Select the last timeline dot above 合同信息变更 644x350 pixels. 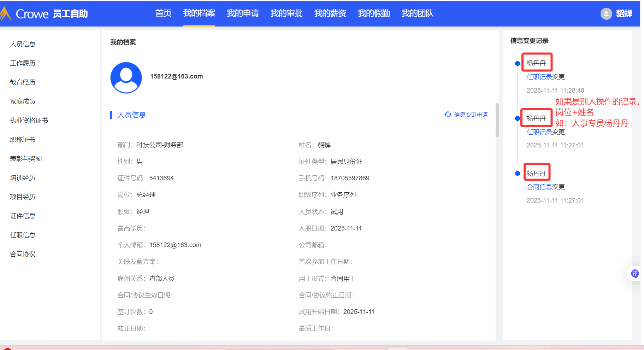(x=517, y=174)
